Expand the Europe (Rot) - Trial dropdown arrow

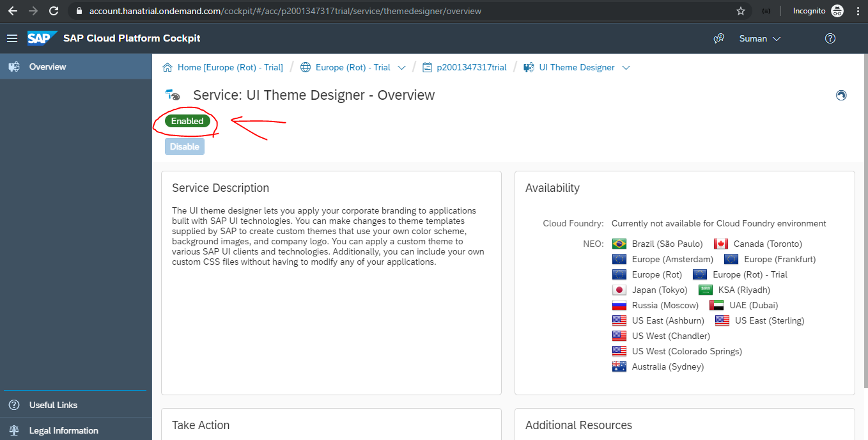click(402, 68)
